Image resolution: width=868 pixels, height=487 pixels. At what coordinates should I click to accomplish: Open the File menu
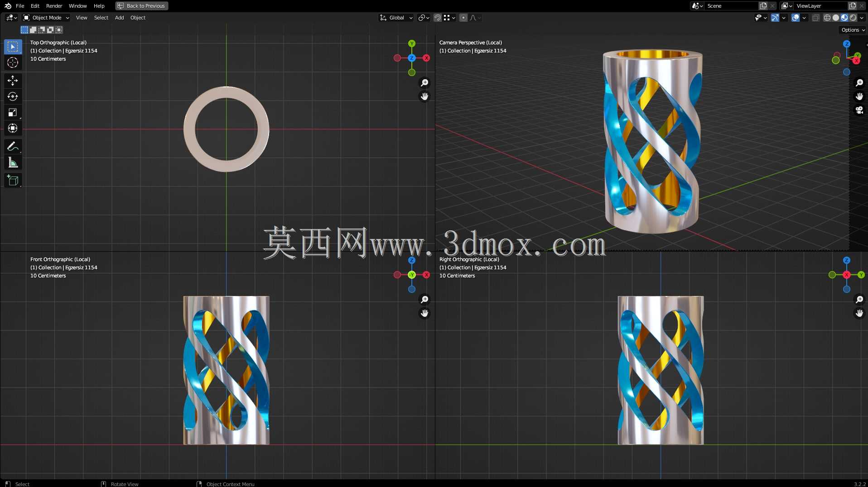[20, 6]
